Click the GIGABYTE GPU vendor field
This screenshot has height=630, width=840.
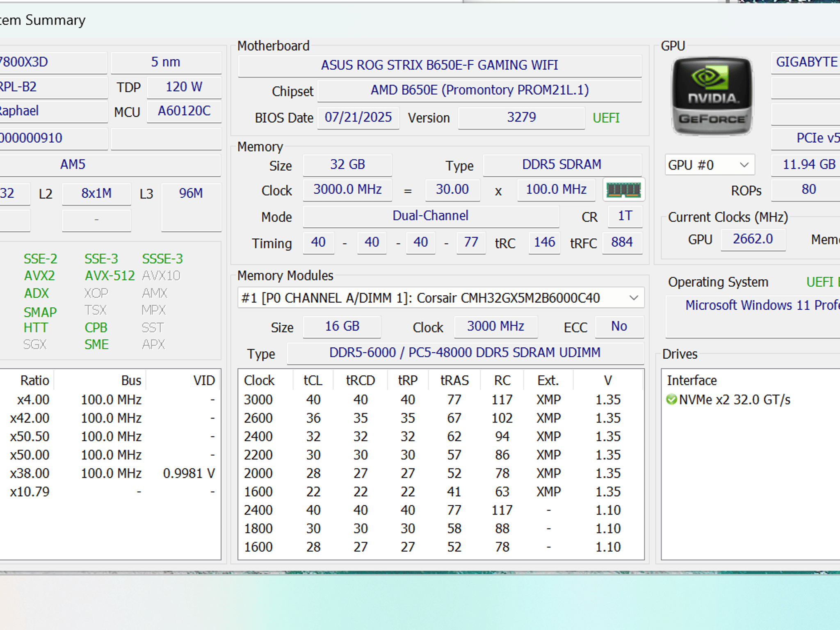pos(806,62)
